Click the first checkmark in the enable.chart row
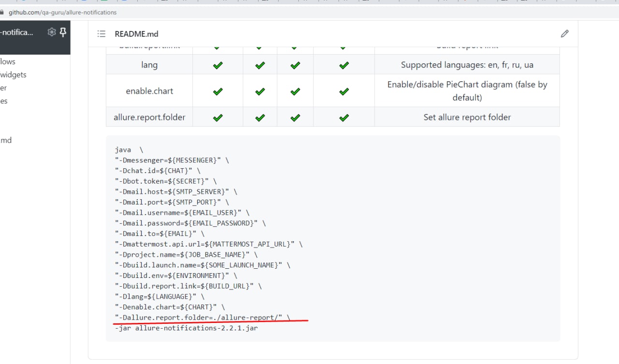Viewport: 619px width, 364px height. coord(218,91)
